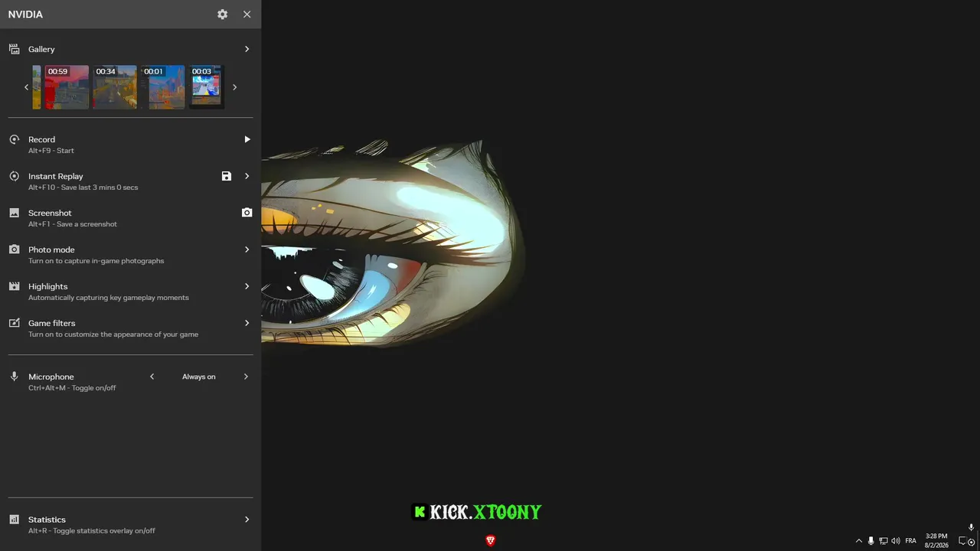
Task: Open the 00:03 gallery clip
Action: (x=206, y=87)
